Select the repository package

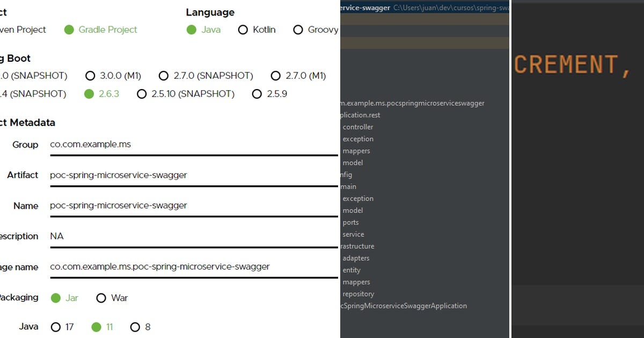tap(358, 293)
